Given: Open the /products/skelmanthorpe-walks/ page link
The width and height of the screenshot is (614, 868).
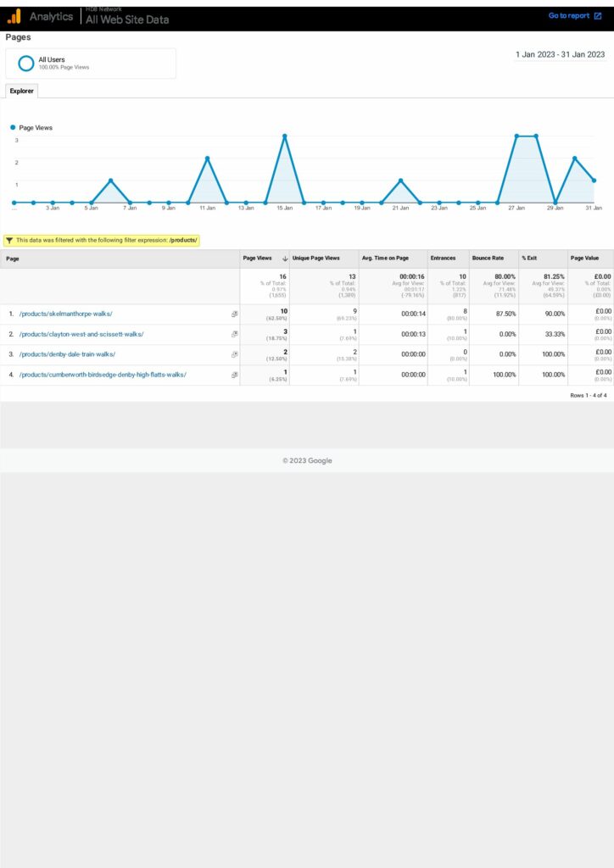Looking at the screenshot, I should coord(65,314).
